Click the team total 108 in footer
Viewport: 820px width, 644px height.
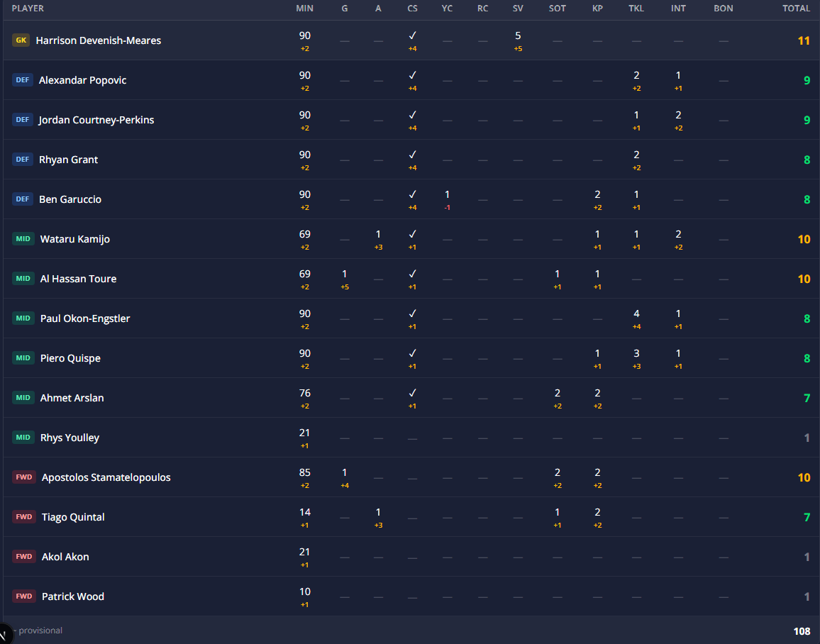click(802, 631)
